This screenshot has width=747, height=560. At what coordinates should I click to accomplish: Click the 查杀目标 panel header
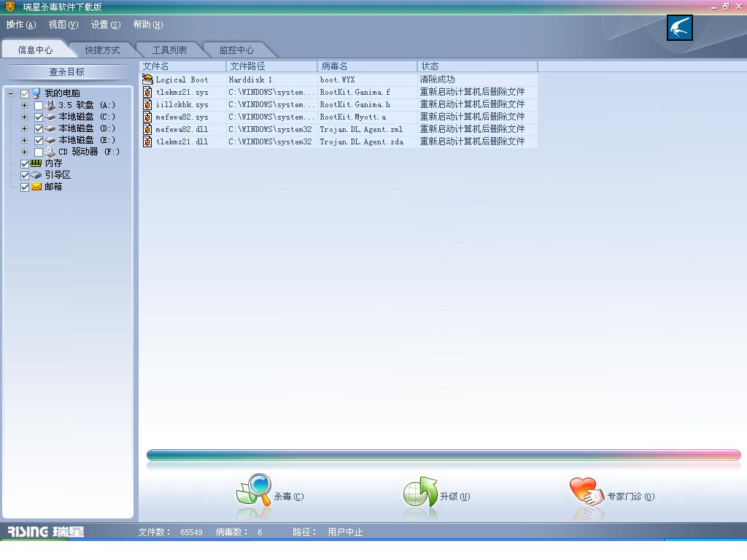66,72
